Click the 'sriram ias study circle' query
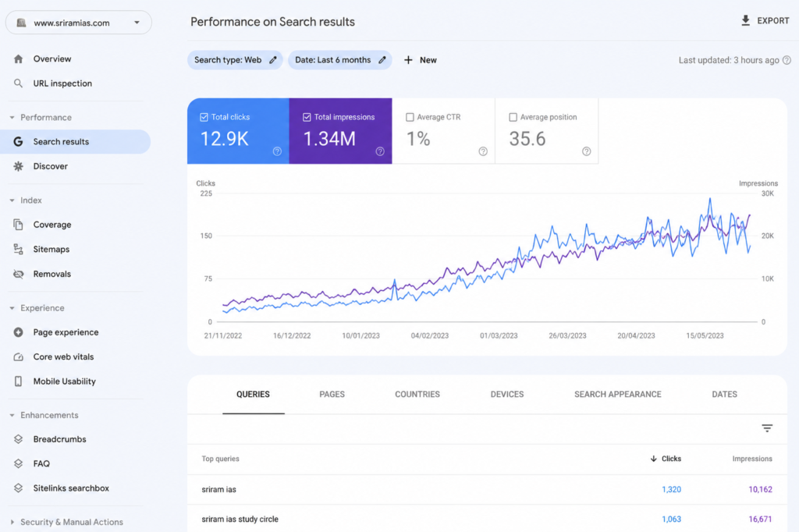 (x=240, y=520)
